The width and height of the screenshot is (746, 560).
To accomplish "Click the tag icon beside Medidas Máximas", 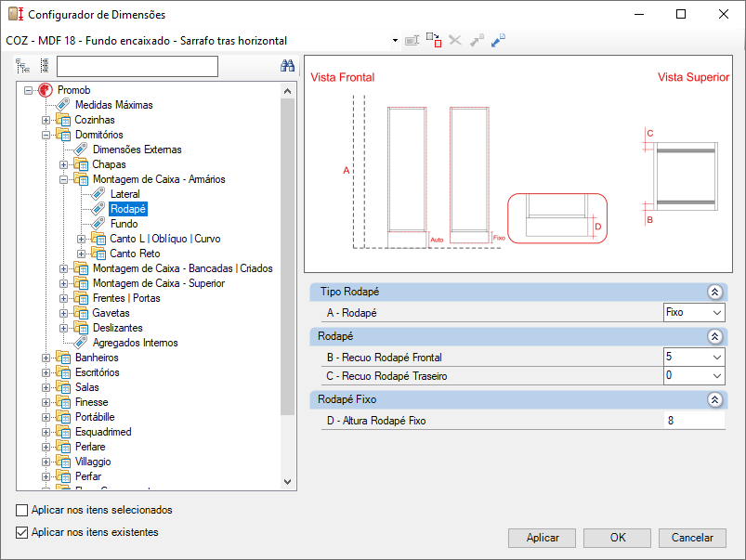I will [x=63, y=105].
